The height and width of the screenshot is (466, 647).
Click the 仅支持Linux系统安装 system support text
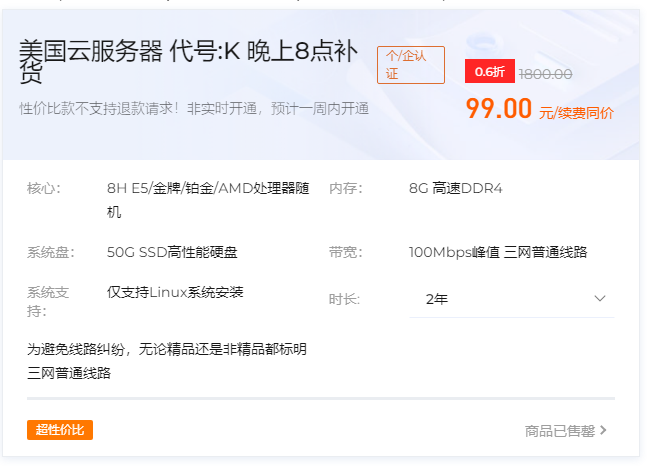(175, 292)
